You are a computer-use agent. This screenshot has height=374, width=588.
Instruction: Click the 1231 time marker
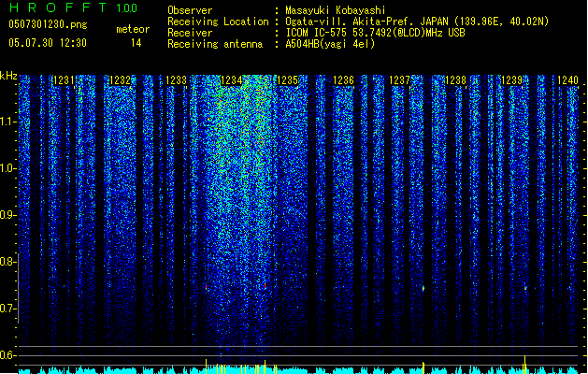pyautogui.click(x=64, y=80)
